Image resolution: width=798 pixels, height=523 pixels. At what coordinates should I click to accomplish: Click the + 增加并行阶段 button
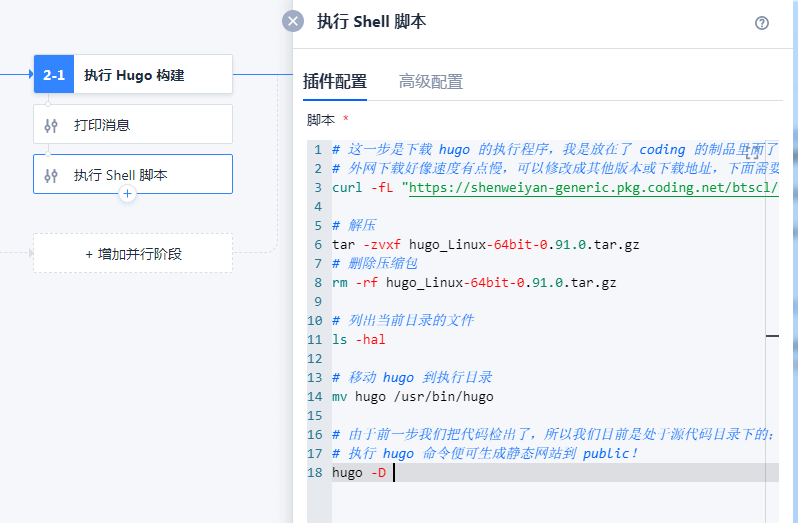tap(133, 253)
